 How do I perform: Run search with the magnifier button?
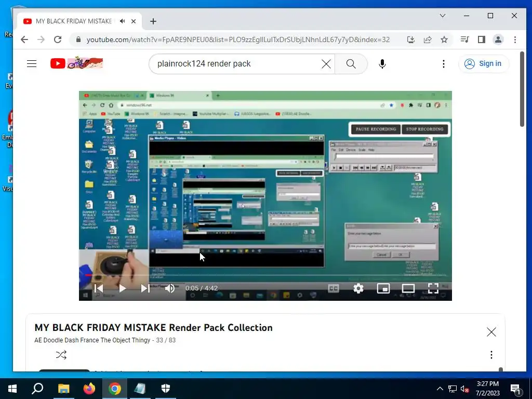[x=351, y=64]
